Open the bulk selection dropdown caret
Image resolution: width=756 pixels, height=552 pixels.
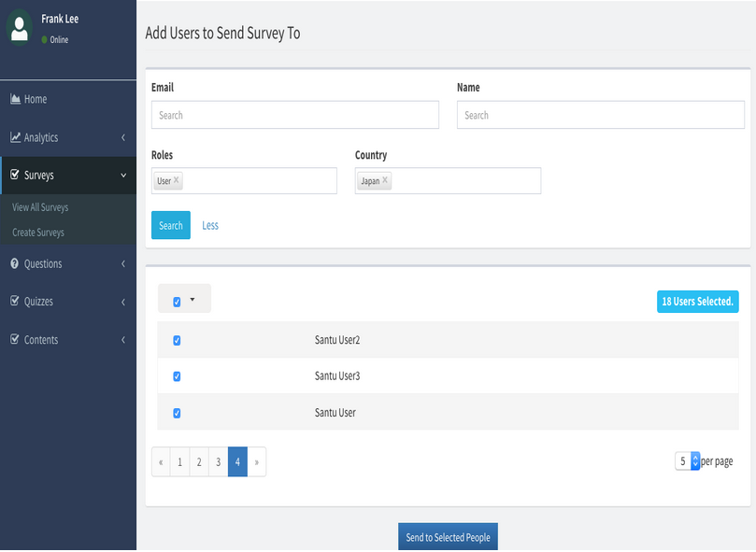pyautogui.click(x=193, y=300)
